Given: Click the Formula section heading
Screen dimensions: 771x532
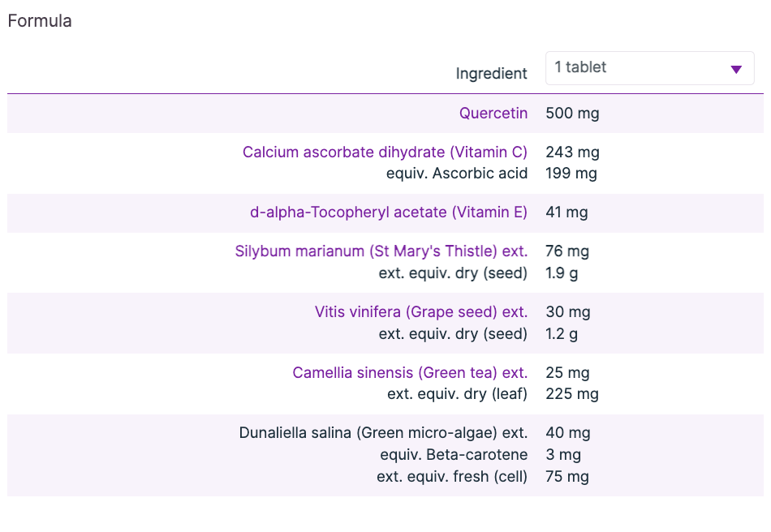Looking at the screenshot, I should [40, 21].
